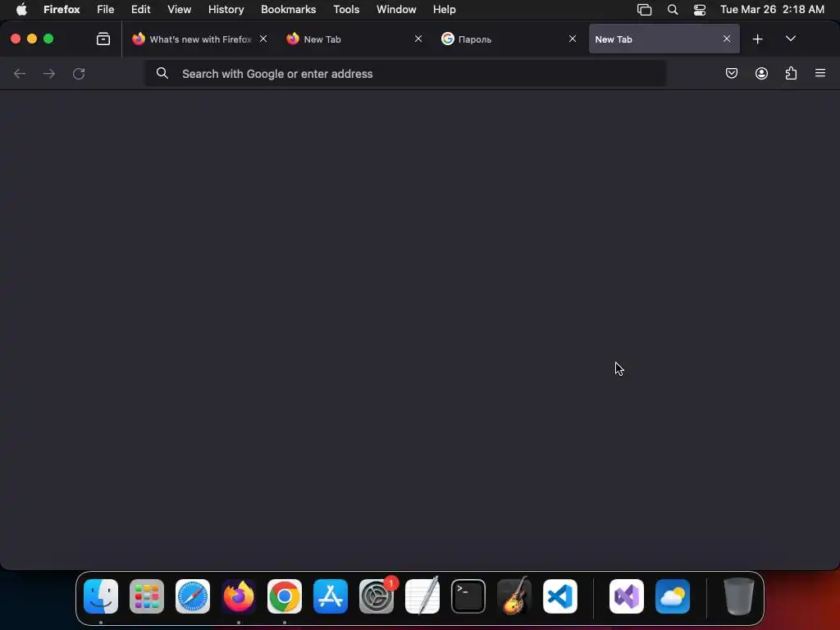The height and width of the screenshot is (630, 840).
Task: Switch to What's new with Firefox tab
Action: point(199,39)
